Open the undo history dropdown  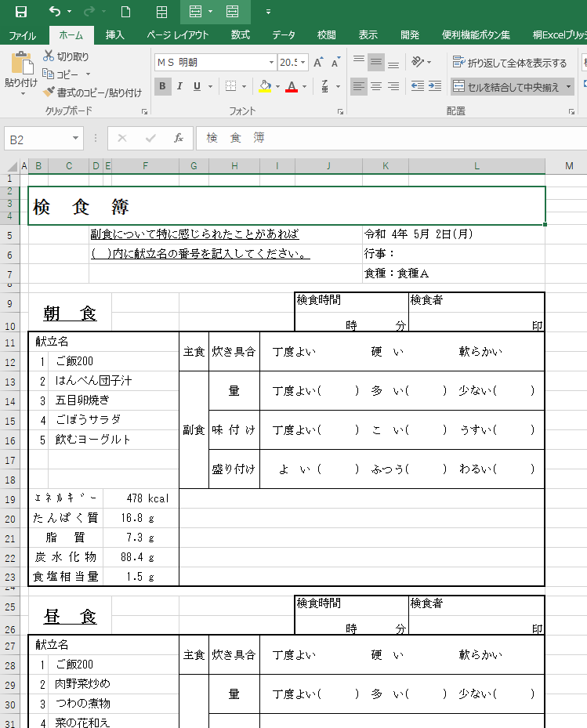pos(69,12)
